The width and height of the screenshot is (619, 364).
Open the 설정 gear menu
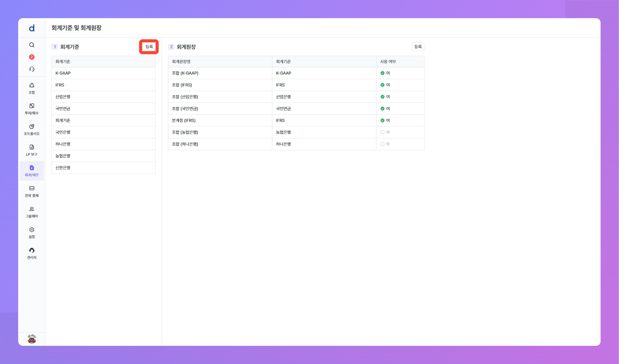(32, 233)
